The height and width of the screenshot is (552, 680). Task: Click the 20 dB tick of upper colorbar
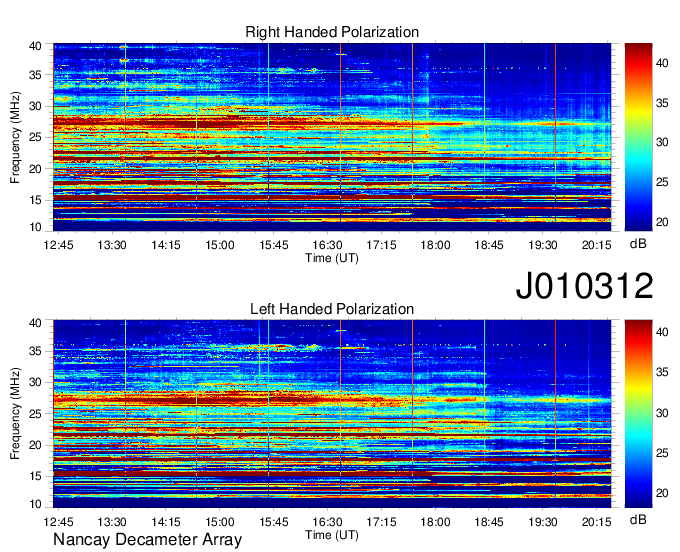click(x=662, y=222)
